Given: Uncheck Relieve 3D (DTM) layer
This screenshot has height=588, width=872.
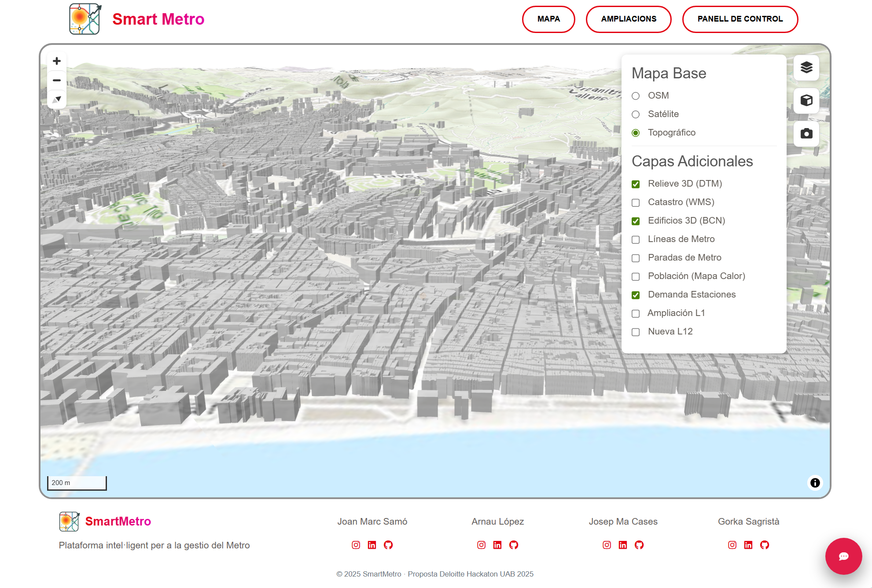Looking at the screenshot, I should pyautogui.click(x=636, y=184).
